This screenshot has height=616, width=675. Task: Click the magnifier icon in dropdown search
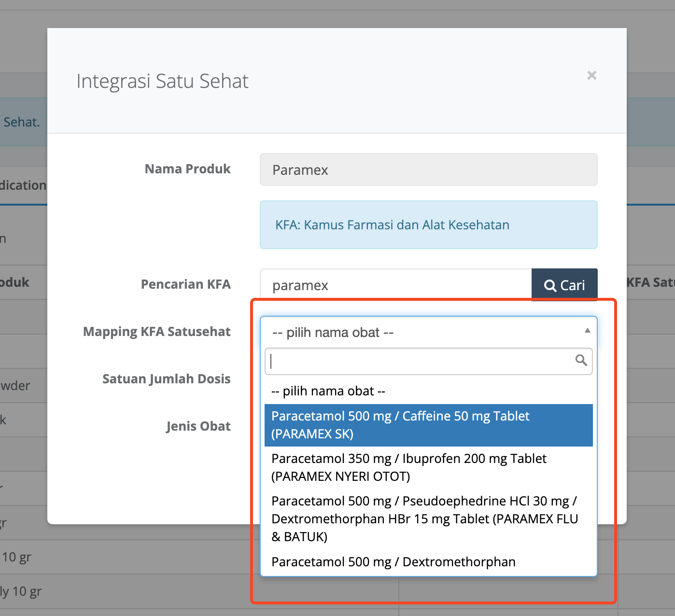[581, 360]
